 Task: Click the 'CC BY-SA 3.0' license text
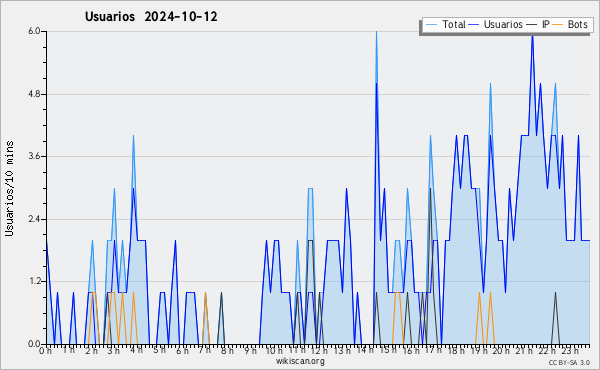click(x=569, y=363)
